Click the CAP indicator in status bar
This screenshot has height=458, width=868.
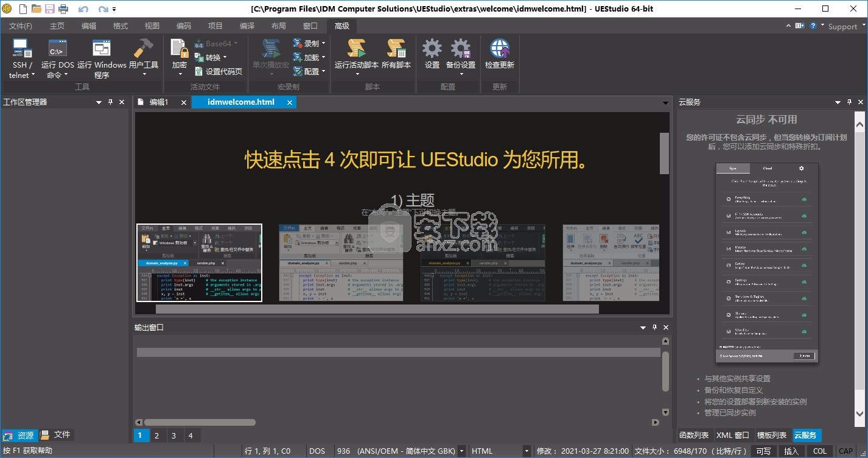pos(845,451)
